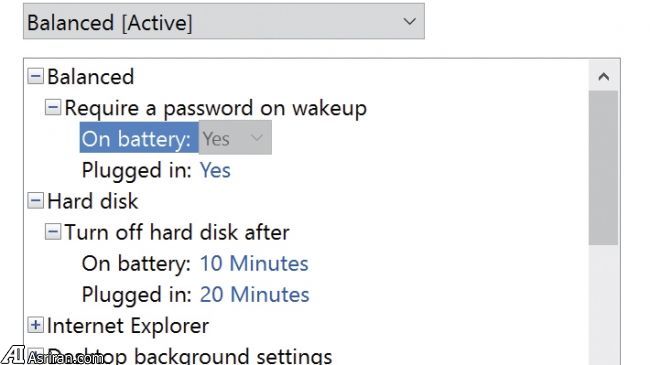Image resolution: width=650 pixels, height=365 pixels.
Task: Select the Hard disk tree item label
Action: pyautogui.click(x=92, y=201)
